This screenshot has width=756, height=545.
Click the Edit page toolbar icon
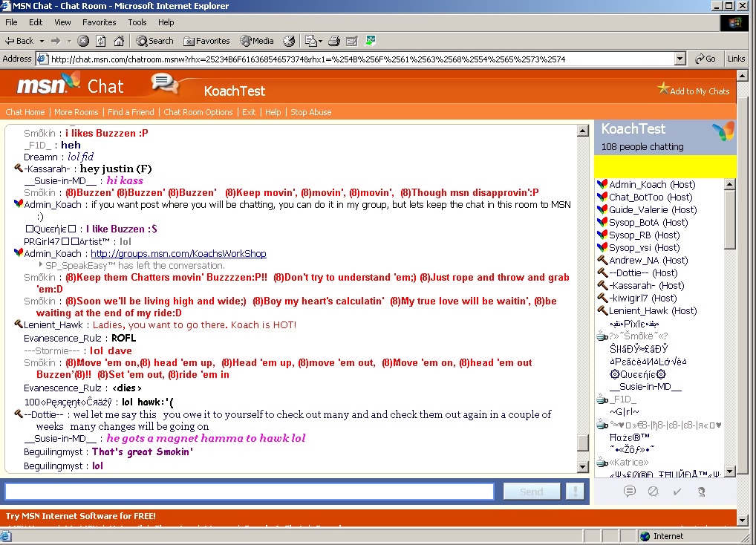(x=352, y=41)
